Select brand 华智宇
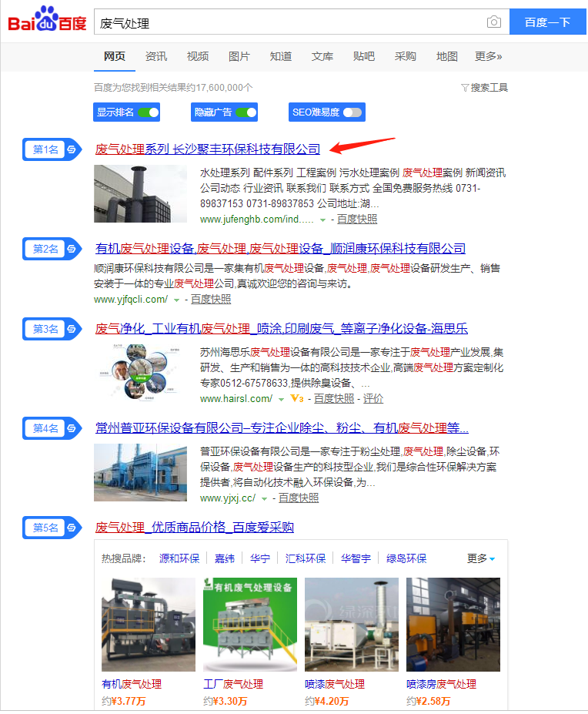Screen dimensions: 588x714 click(356, 558)
